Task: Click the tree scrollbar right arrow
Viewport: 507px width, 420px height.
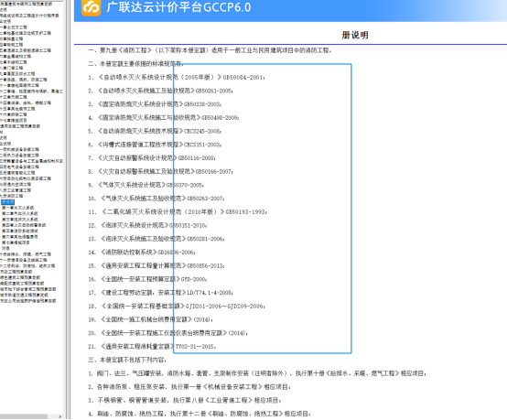Action: coord(60,416)
